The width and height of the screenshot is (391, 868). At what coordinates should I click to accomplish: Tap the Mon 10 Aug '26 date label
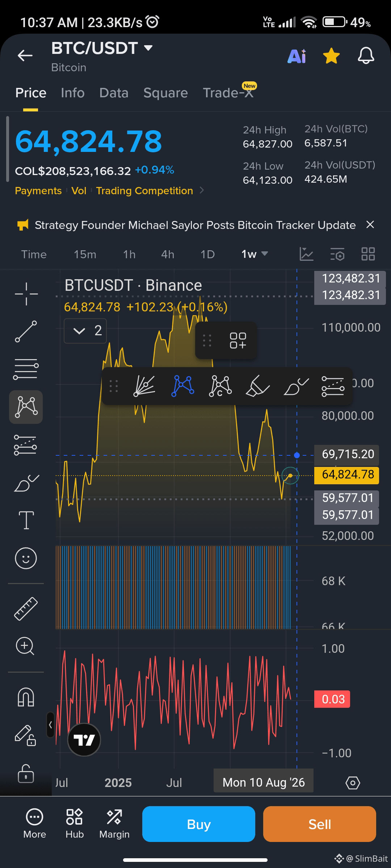tap(264, 782)
